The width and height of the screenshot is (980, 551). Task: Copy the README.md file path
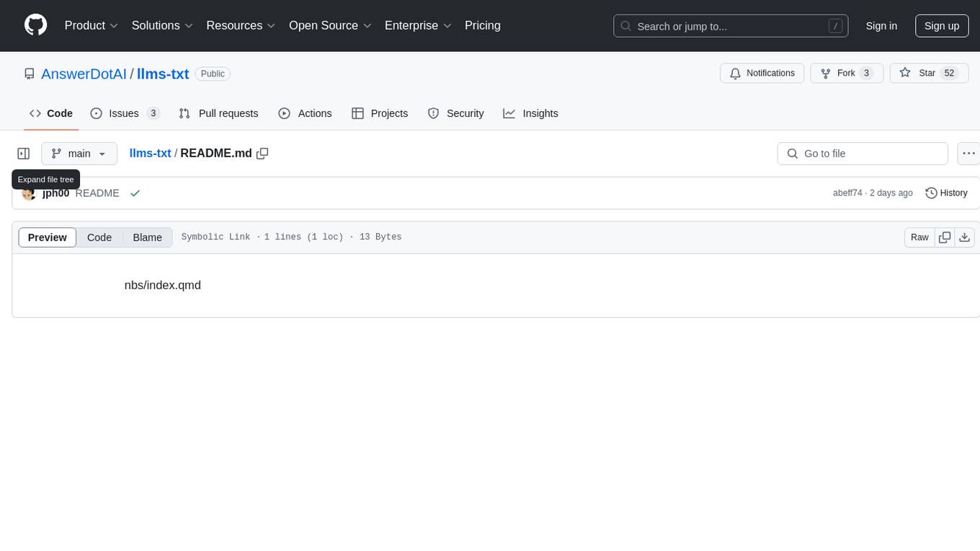click(x=262, y=154)
